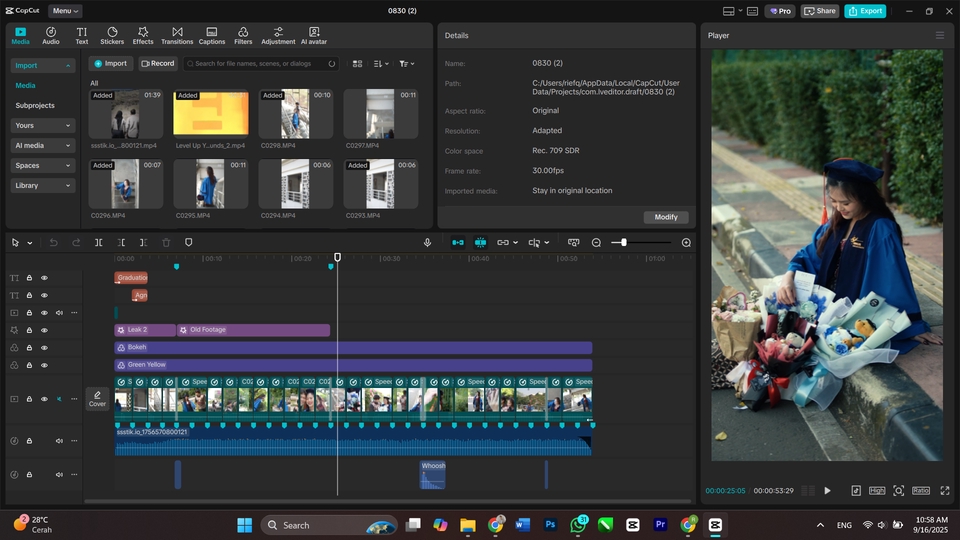
Task: Switch to the Audio tab
Action: 50,36
